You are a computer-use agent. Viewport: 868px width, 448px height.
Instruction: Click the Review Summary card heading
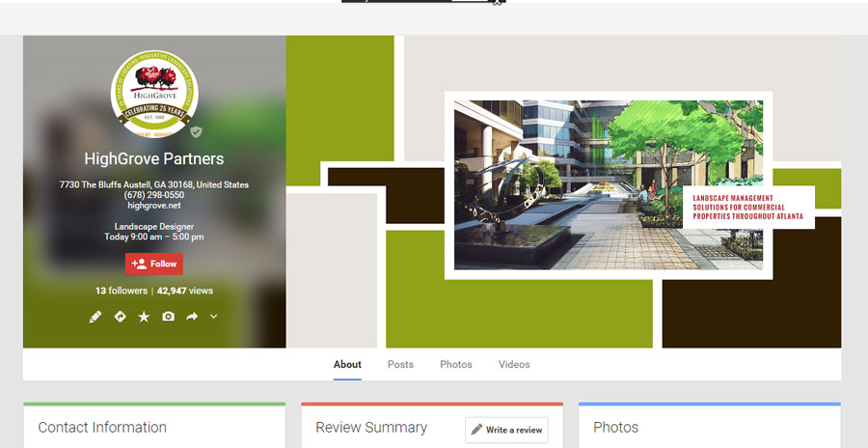(371, 428)
